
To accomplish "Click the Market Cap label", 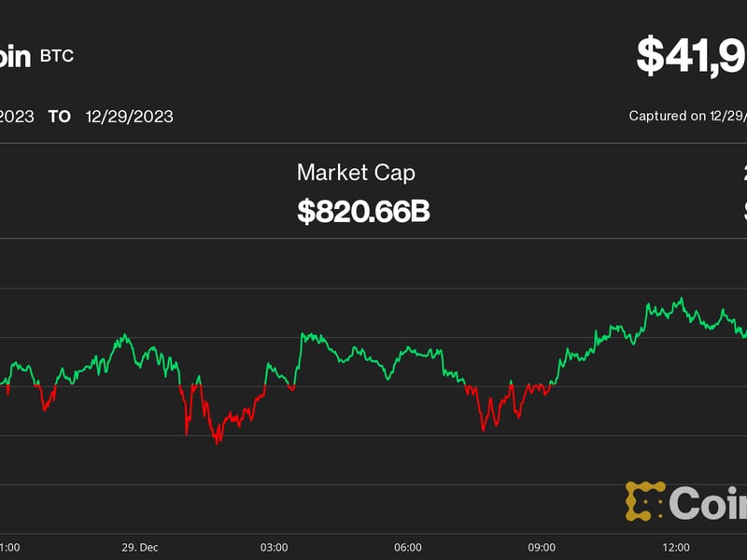I will 356,172.
